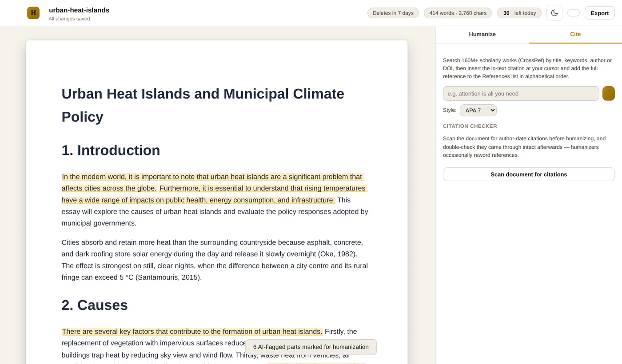Click the 30 left today badge
The width and height of the screenshot is (622, 364).
click(x=519, y=13)
